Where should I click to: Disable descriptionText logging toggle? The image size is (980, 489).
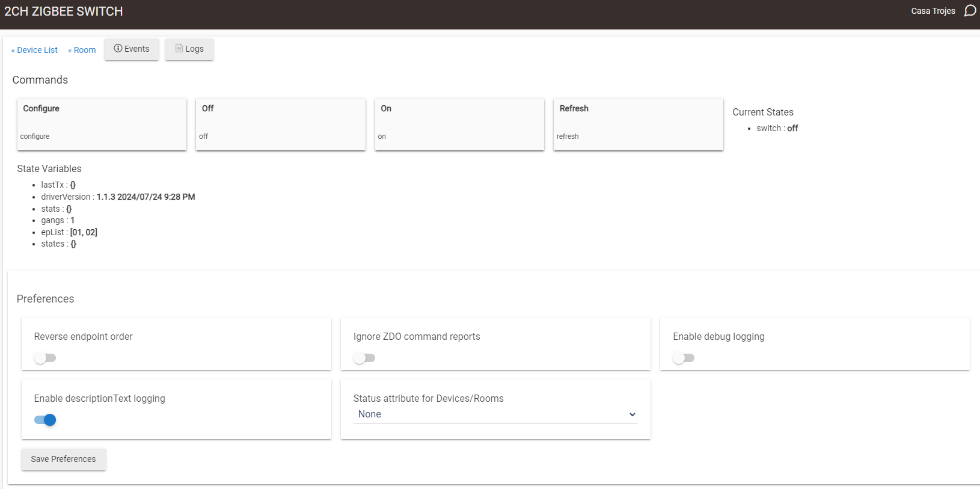click(45, 420)
